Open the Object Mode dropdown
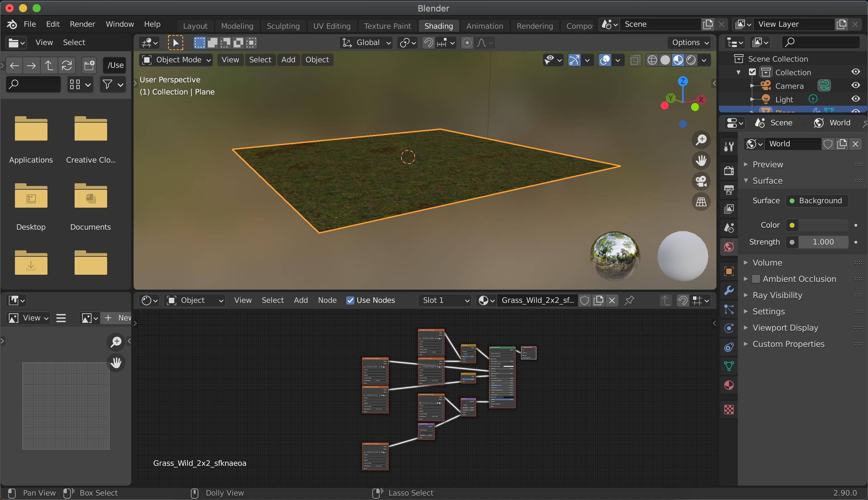 (176, 60)
